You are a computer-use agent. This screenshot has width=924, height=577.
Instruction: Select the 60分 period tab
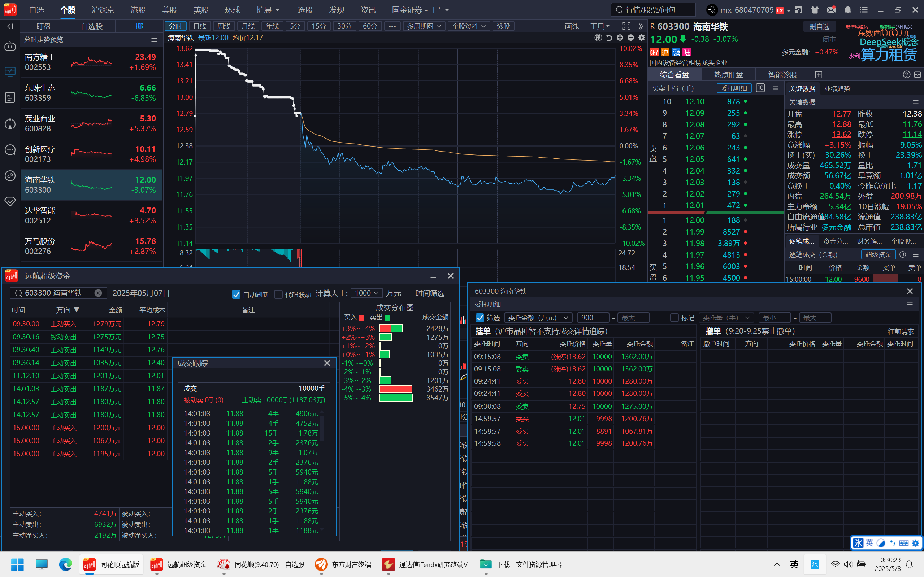[370, 26]
